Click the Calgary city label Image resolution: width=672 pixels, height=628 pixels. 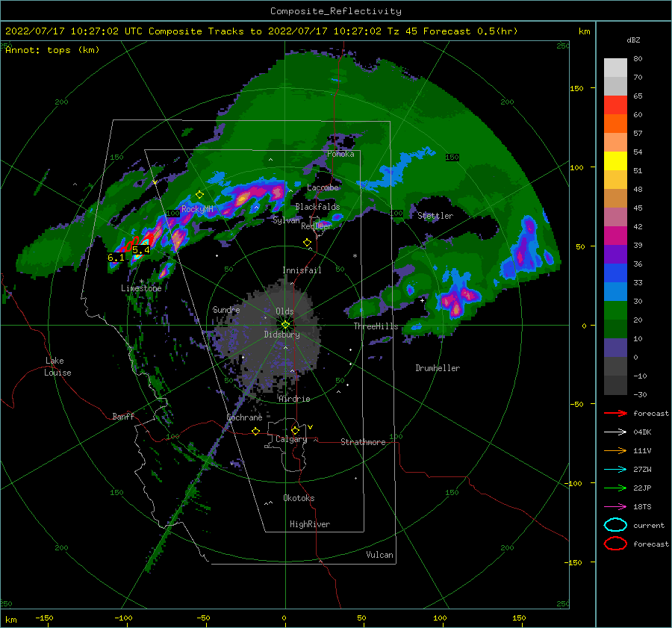[291, 439]
